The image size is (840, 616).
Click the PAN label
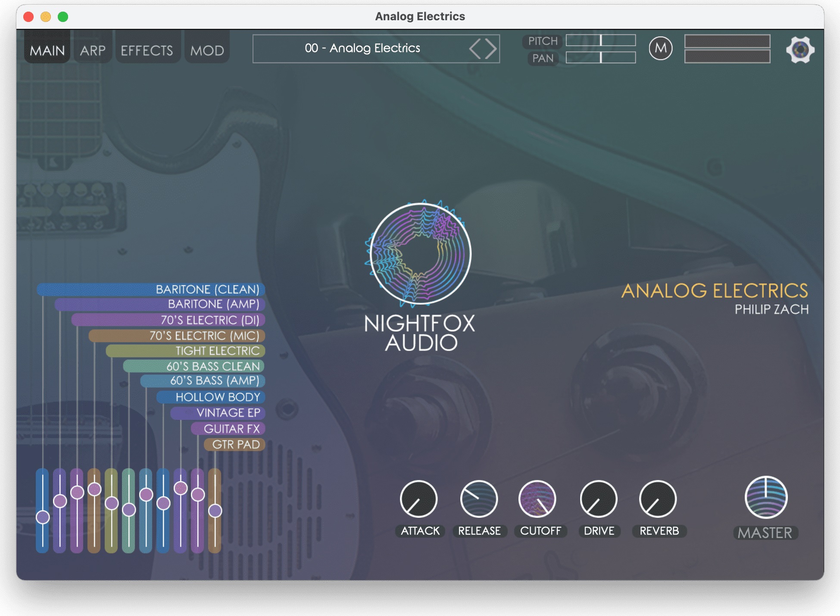[x=543, y=58]
